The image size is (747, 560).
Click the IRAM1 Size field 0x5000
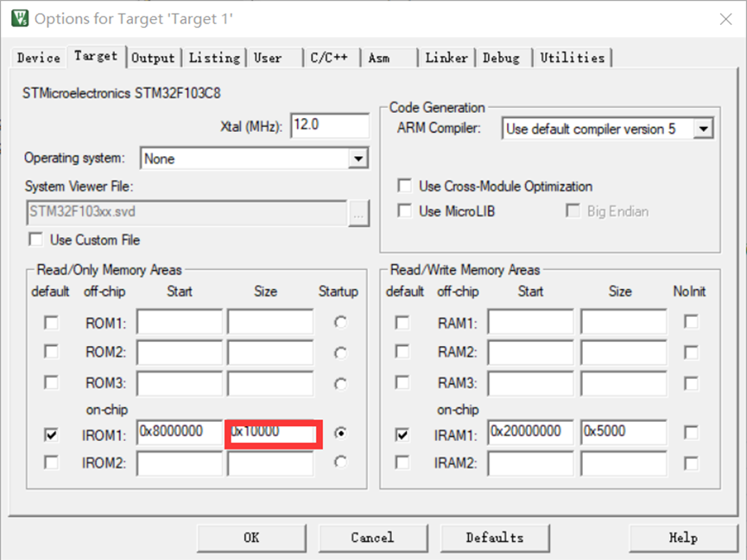pyautogui.click(x=624, y=432)
